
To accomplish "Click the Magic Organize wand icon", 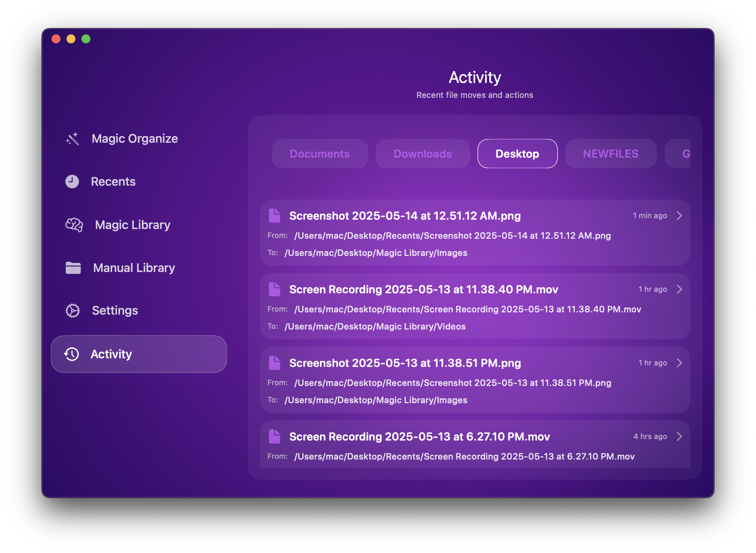I will coord(72,139).
